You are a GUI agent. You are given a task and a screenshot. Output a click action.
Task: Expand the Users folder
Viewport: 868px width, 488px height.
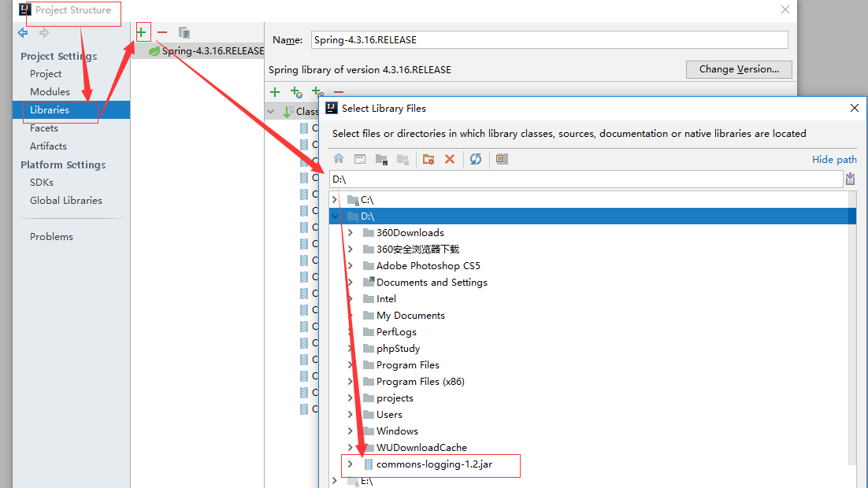click(x=351, y=415)
